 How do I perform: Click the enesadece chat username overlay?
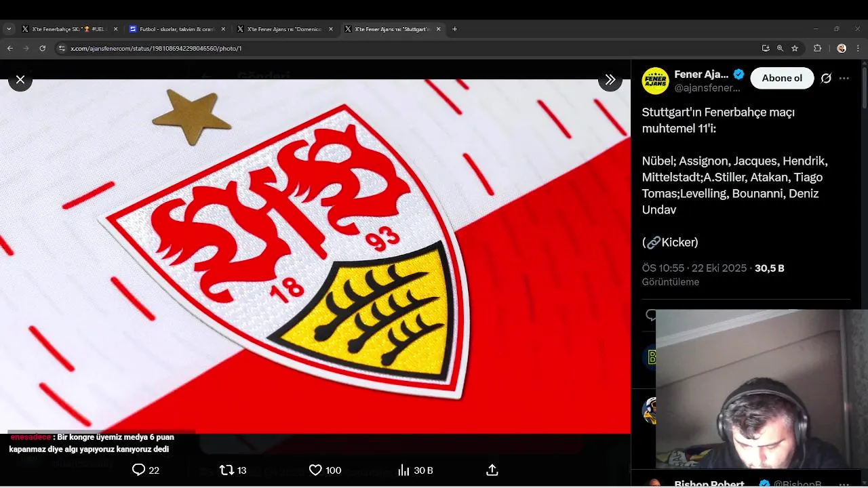point(30,437)
